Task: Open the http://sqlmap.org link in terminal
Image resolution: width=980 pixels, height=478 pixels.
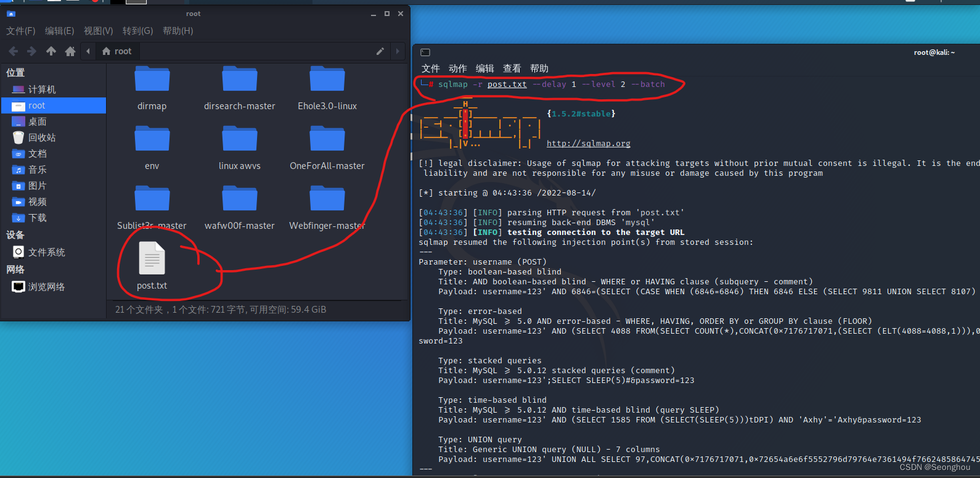Action: tap(589, 144)
